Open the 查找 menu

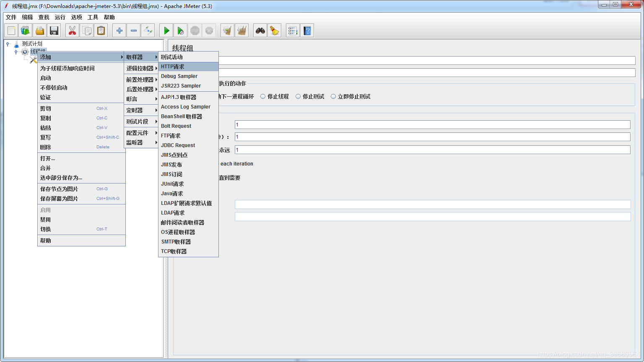[x=44, y=17]
